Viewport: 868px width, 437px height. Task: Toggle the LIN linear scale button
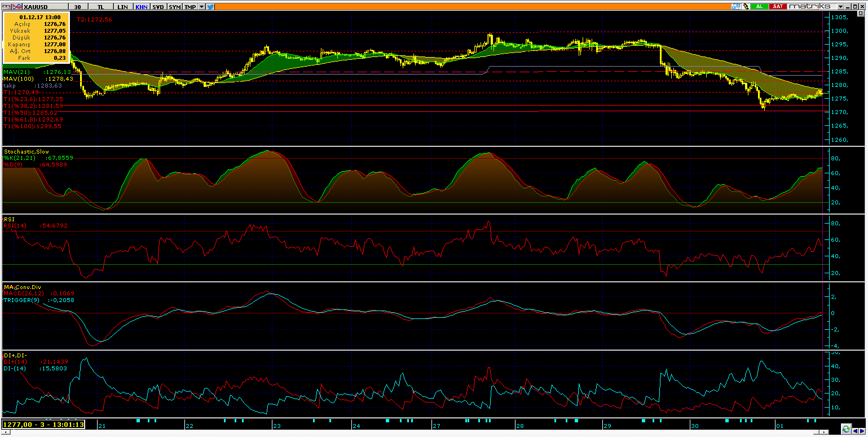122,6
